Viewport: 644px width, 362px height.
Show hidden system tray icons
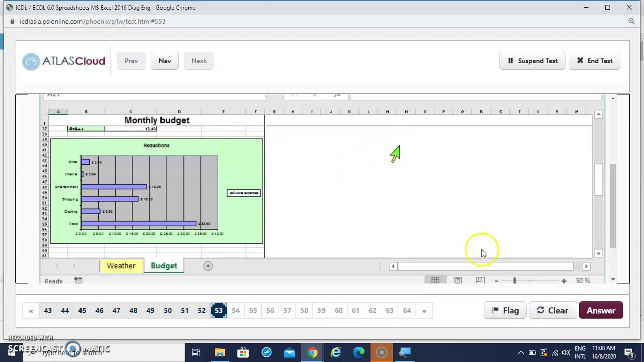[x=521, y=352]
